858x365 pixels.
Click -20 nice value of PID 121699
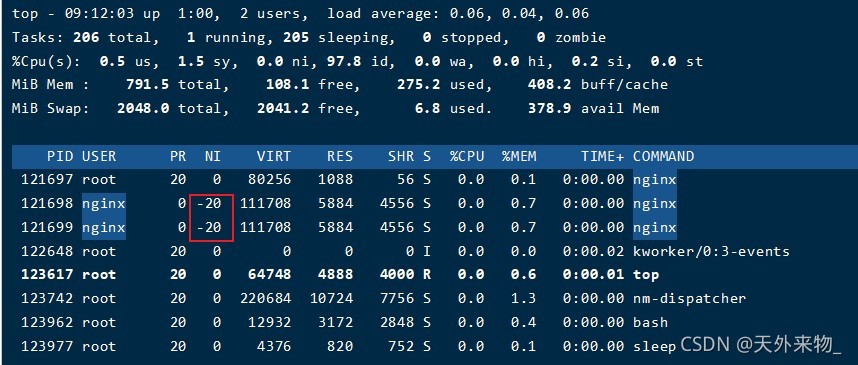click(x=208, y=227)
